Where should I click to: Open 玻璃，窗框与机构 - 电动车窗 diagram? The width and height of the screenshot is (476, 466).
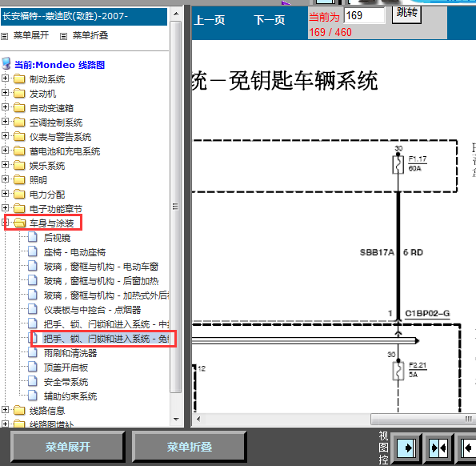tap(101, 267)
